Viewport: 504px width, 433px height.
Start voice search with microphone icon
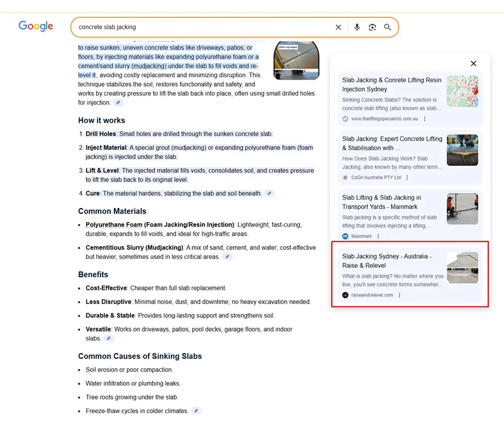(x=357, y=28)
